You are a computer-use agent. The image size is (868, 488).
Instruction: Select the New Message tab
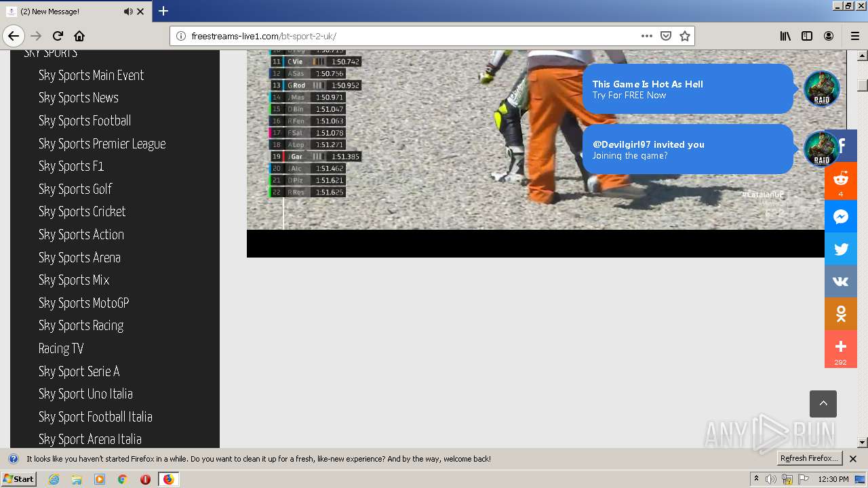pyautogui.click(x=75, y=12)
